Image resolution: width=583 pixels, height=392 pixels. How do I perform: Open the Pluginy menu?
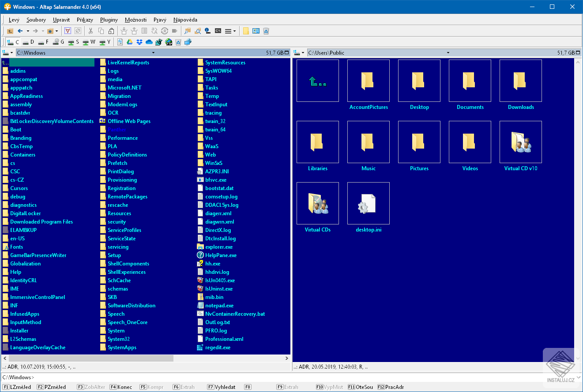pyautogui.click(x=109, y=20)
